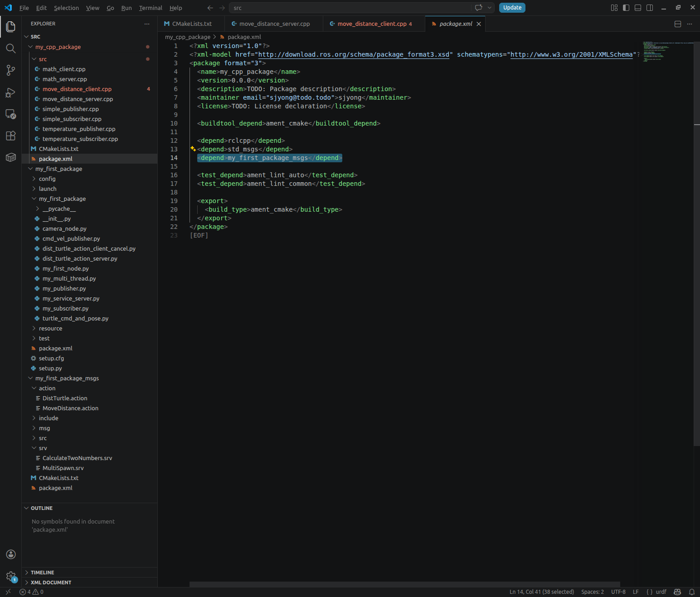Open the Source Control view
700x597 pixels.
click(11, 70)
